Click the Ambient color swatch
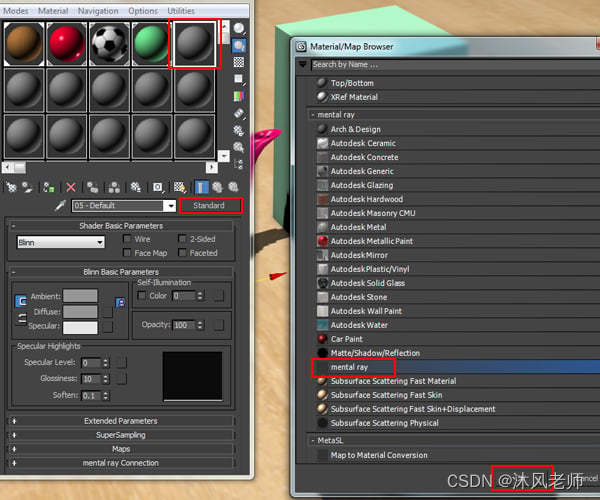The height and width of the screenshot is (500, 600). [x=80, y=296]
